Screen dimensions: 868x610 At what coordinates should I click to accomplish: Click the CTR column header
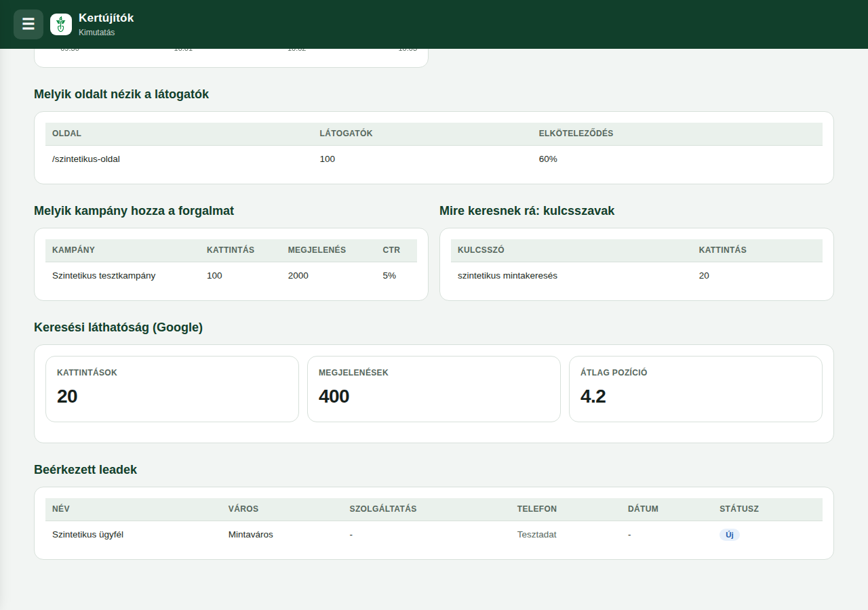391,250
